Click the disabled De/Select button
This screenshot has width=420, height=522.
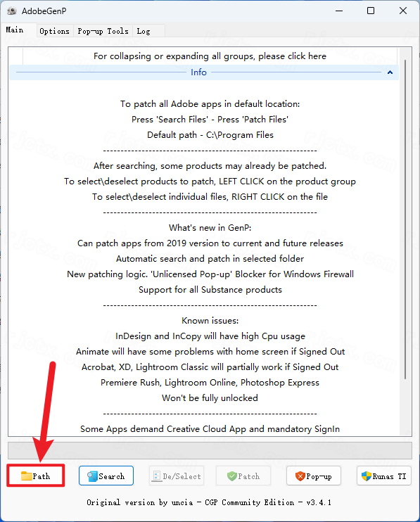pos(177,476)
